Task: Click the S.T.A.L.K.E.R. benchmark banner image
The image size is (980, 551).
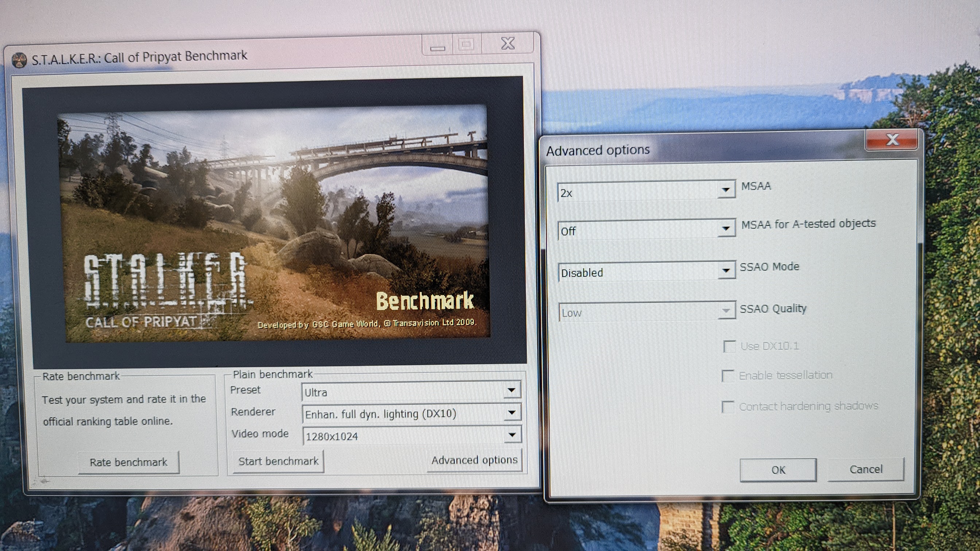Action: click(274, 224)
